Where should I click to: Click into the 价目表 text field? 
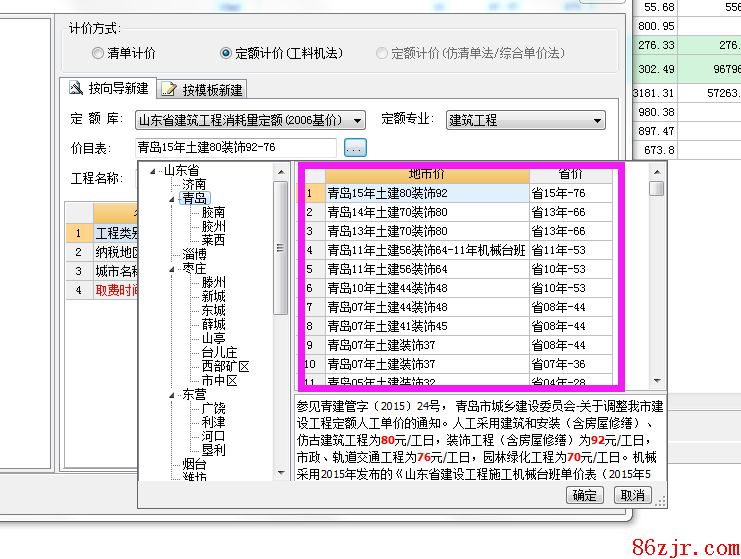tap(238, 148)
